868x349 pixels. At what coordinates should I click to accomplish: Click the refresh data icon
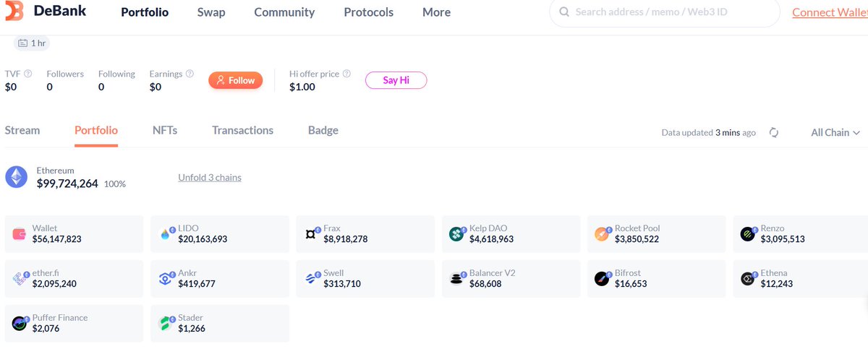(x=773, y=132)
